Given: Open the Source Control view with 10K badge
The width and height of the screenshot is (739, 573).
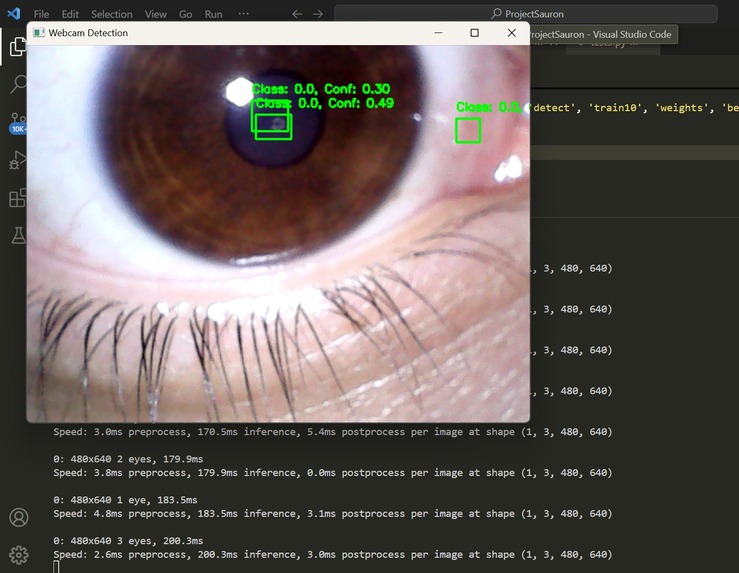Looking at the screenshot, I should click(x=18, y=122).
